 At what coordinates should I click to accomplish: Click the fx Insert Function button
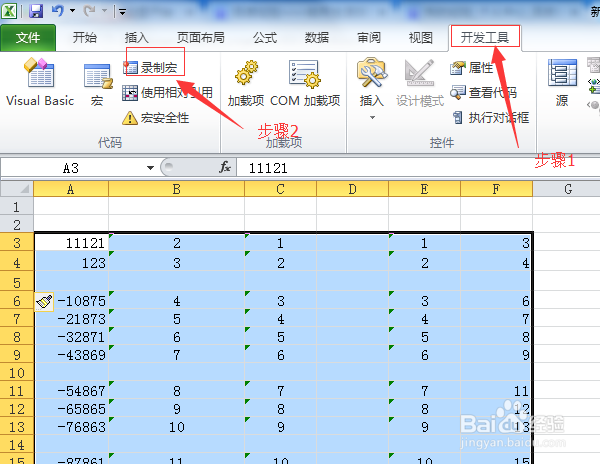click(x=225, y=167)
